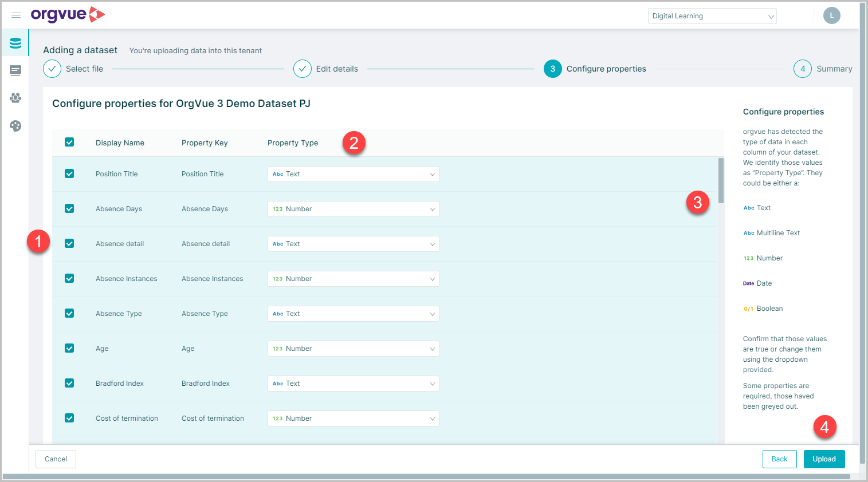Uncheck the Absence Days checkbox
The image size is (868, 482).
click(69, 208)
